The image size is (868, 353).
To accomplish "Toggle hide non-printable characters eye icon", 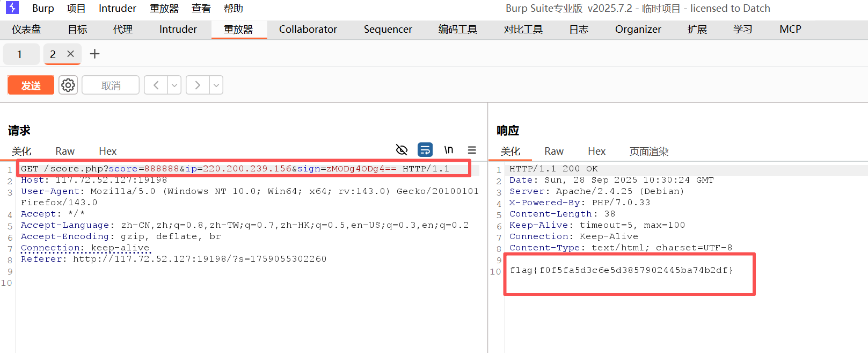I will tap(402, 149).
